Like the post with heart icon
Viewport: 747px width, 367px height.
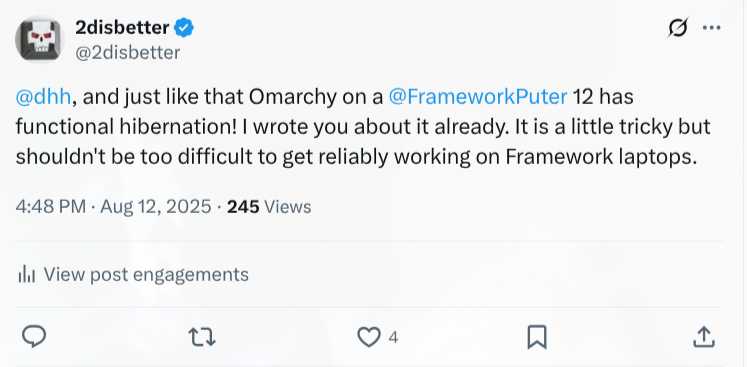coord(369,337)
